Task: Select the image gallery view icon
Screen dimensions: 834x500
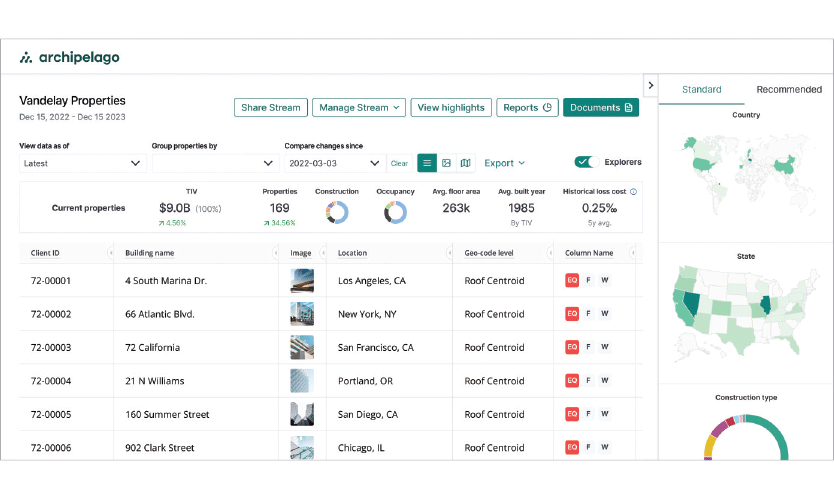Action: [446, 163]
